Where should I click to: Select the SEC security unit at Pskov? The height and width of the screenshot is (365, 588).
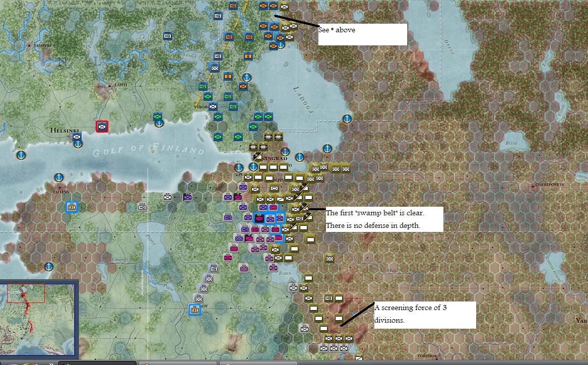click(x=194, y=310)
